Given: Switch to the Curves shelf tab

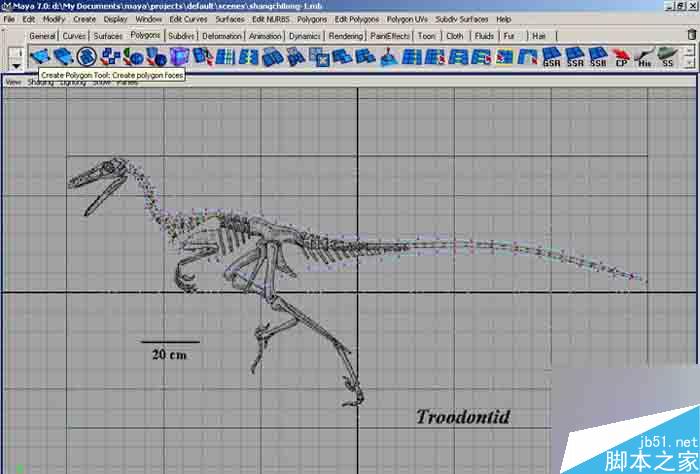Looking at the screenshot, I should tap(74, 36).
